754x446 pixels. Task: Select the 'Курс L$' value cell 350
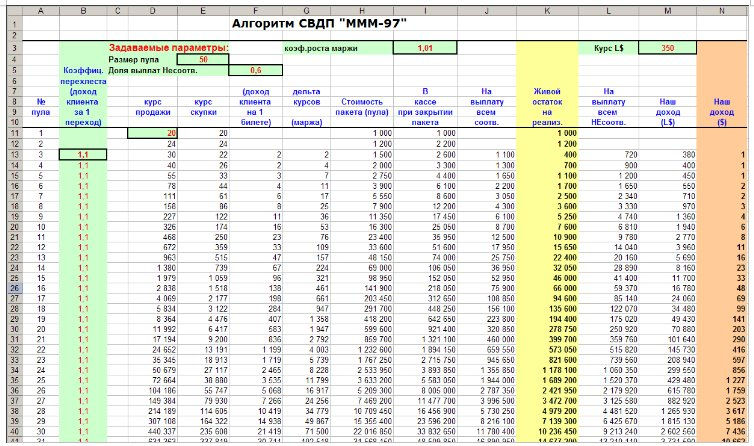coord(667,48)
